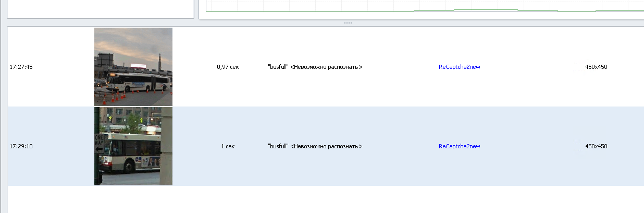644x213 pixels.
Task: Open the ReCaptcha2new link in the 17:27:45 row
Action: (x=459, y=67)
